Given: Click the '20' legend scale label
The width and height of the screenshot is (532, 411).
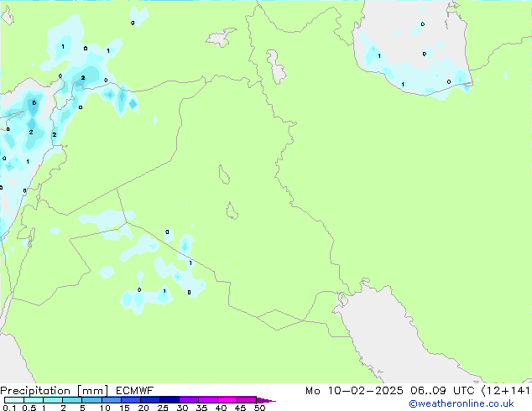Looking at the screenshot, I should pos(143,408).
